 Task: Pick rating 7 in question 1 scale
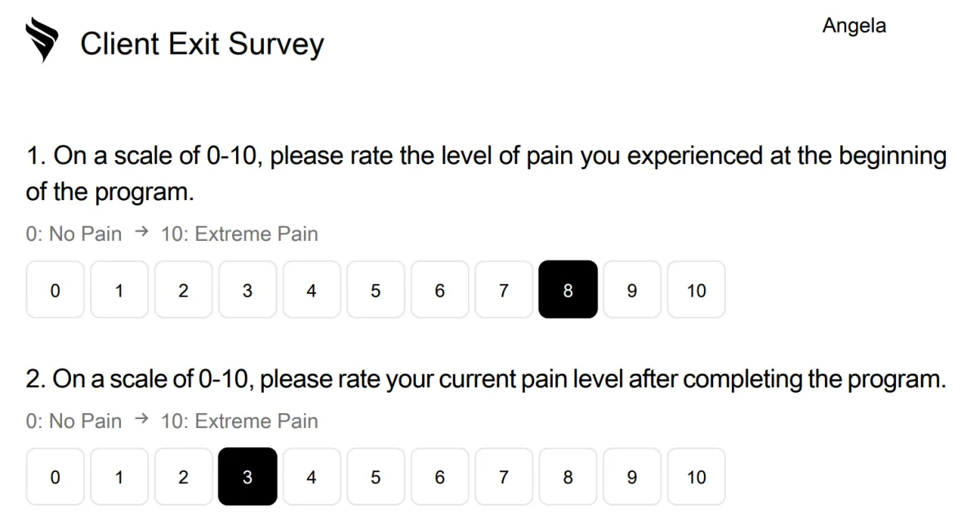pos(504,290)
